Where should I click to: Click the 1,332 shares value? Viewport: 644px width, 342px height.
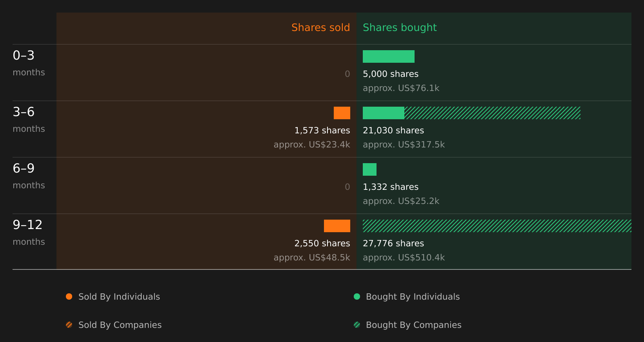coord(391,187)
